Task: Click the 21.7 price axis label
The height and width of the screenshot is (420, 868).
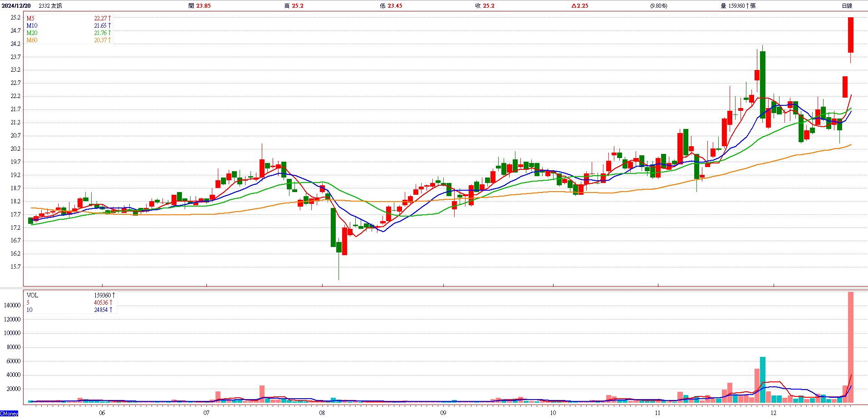Action: (x=15, y=109)
